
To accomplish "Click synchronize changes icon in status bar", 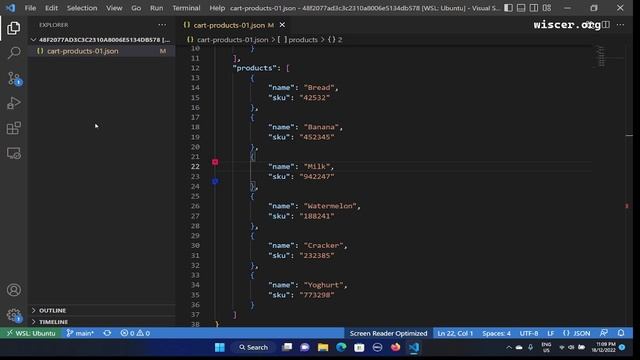I will pos(107,333).
